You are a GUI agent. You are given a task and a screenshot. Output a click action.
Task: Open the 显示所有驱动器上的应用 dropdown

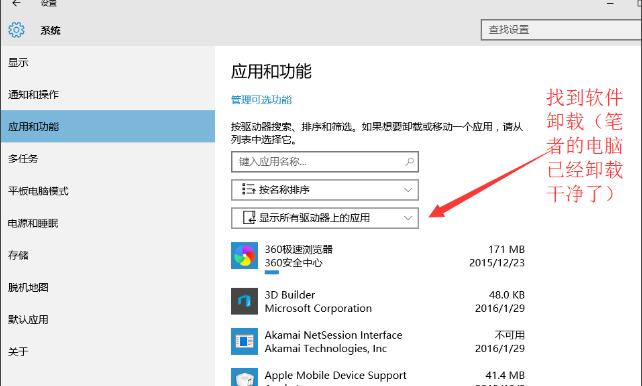pos(325,218)
